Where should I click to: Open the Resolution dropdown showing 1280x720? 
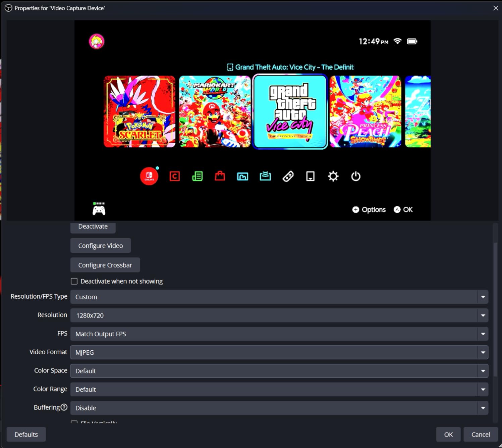(x=279, y=315)
